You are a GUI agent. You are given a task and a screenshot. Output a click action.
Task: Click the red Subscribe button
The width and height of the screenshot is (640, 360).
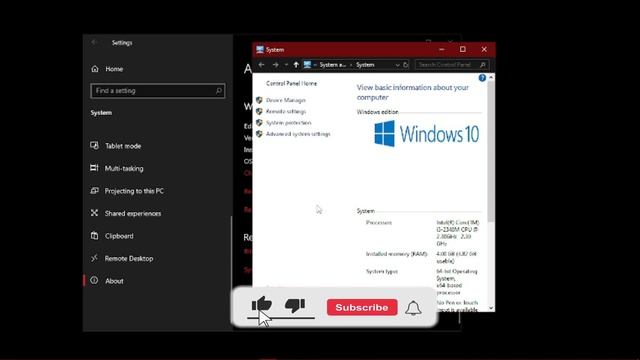[362, 307]
